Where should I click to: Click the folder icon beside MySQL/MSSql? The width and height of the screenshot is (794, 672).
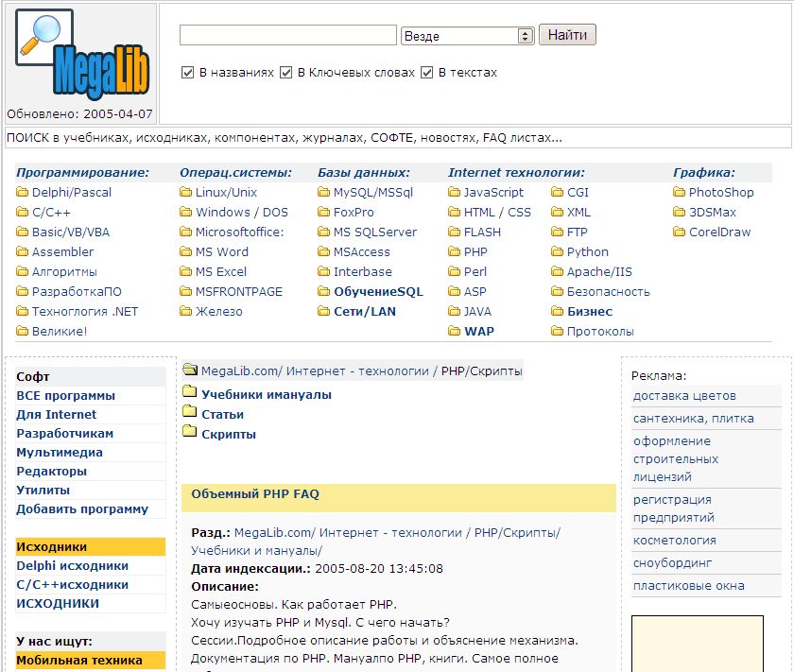tap(324, 193)
